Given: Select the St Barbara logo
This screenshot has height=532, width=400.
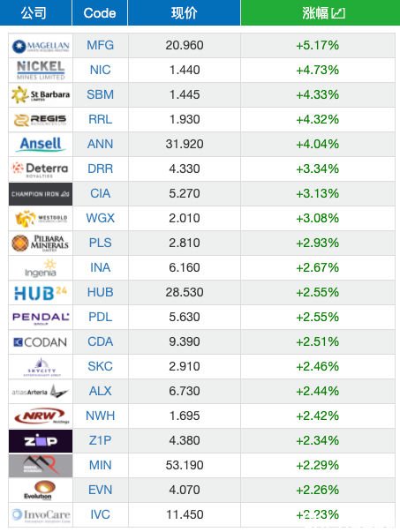Looking at the screenshot, I should point(41,95).
